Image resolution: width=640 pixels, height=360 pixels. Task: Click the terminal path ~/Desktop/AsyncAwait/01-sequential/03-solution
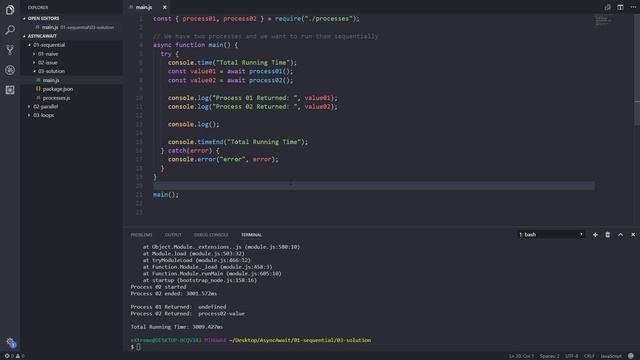click(x=300, y=340)
